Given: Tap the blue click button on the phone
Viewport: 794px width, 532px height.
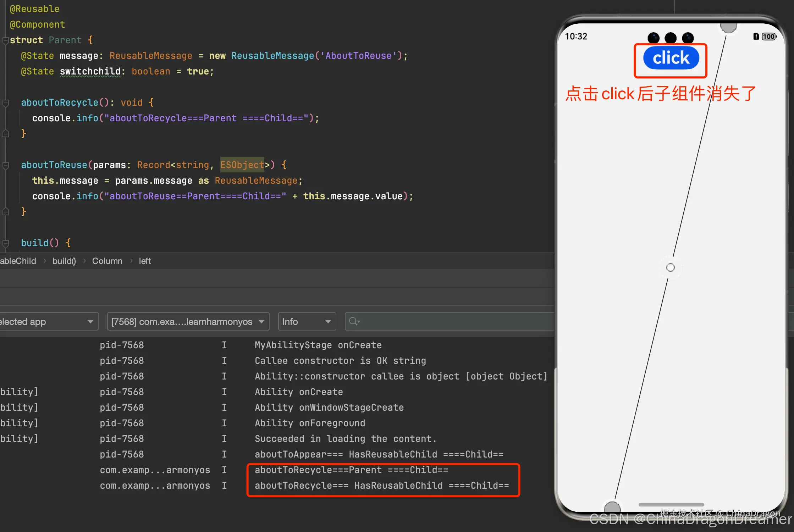Looking at the screenshot, I should coord(671,58).
